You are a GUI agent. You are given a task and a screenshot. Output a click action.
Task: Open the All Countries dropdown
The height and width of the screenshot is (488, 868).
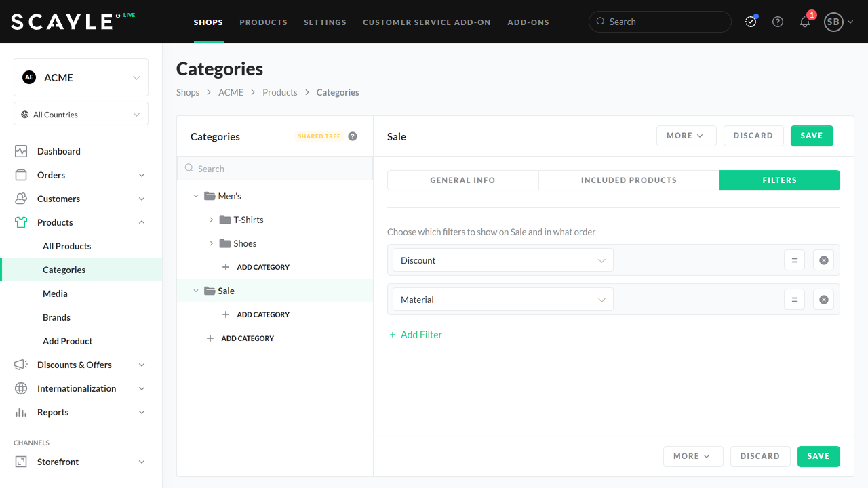click(81, 115)
